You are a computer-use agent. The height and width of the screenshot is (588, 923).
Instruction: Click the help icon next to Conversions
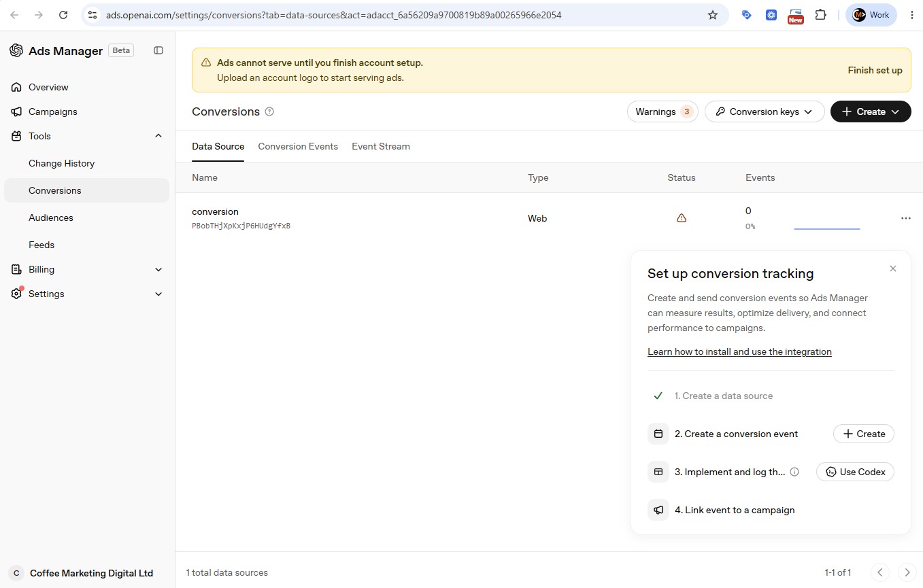[269, 111]
